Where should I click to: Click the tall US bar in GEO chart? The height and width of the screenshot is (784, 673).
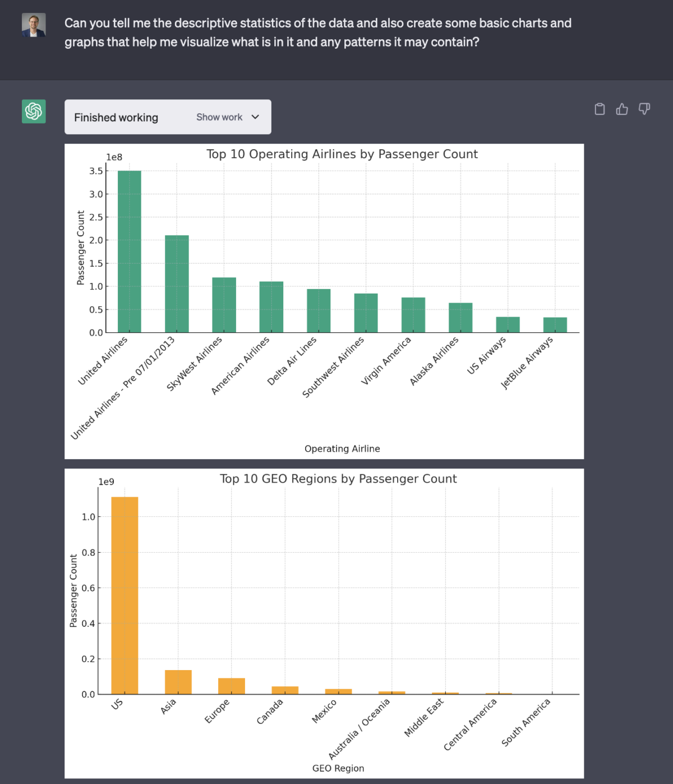pos(125,595)
